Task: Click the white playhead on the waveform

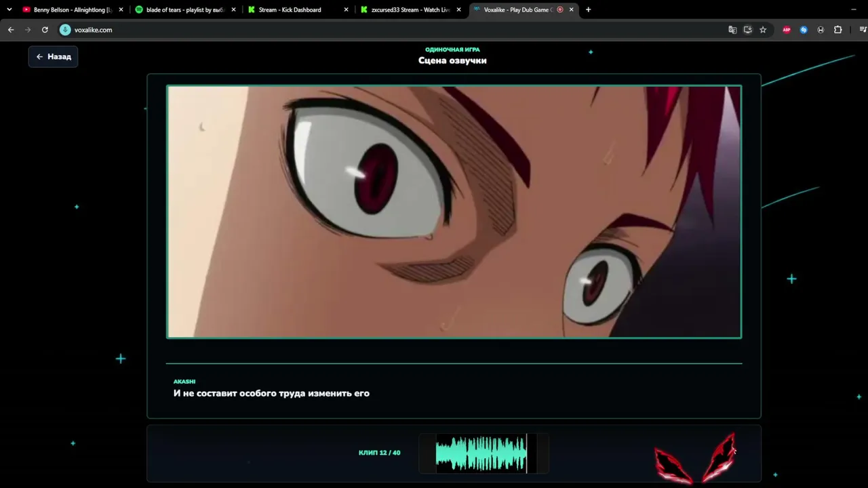Action: click(x=527, y=453)
